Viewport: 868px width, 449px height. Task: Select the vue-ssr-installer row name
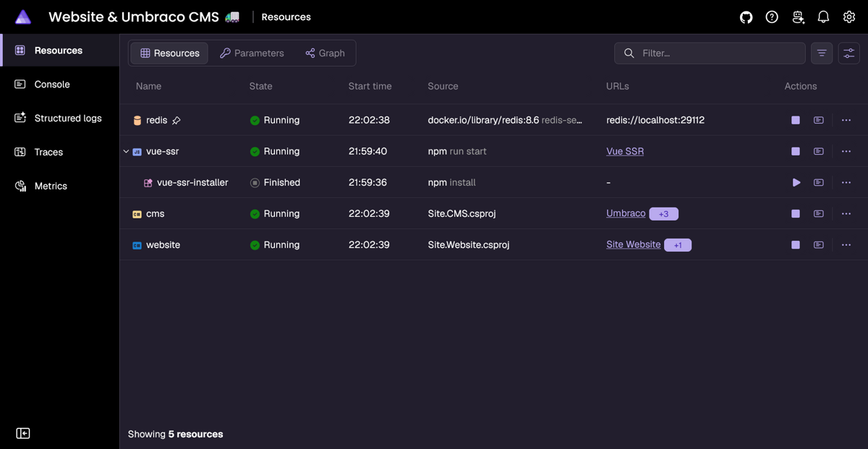tap(192, 182)
